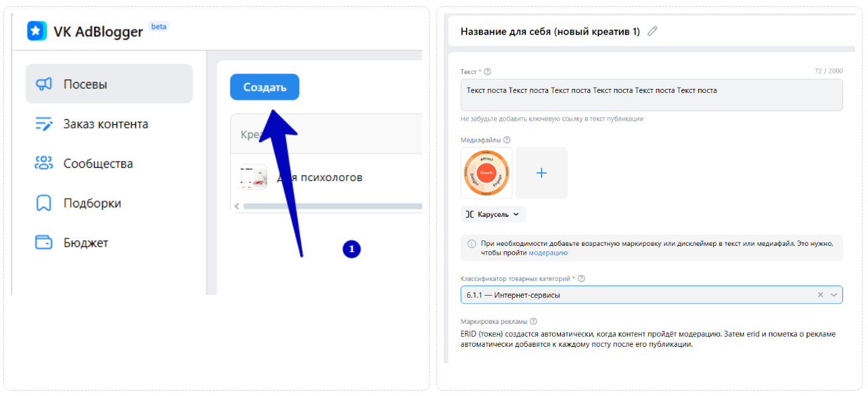Select the uploaded Growth media thumbnail

pos(486,173)
